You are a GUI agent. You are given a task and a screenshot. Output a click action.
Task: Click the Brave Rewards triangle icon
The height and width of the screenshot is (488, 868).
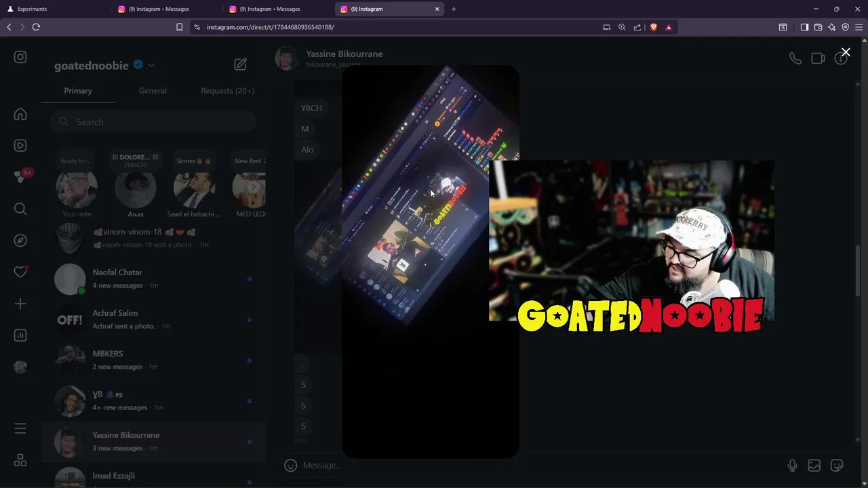669,27
